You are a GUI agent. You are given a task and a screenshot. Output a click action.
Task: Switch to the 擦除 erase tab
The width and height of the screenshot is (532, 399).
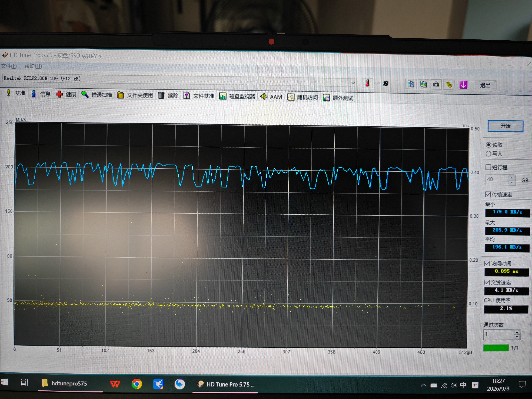168,96
